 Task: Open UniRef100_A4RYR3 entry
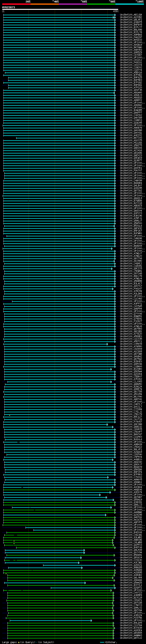coord(131,50)
